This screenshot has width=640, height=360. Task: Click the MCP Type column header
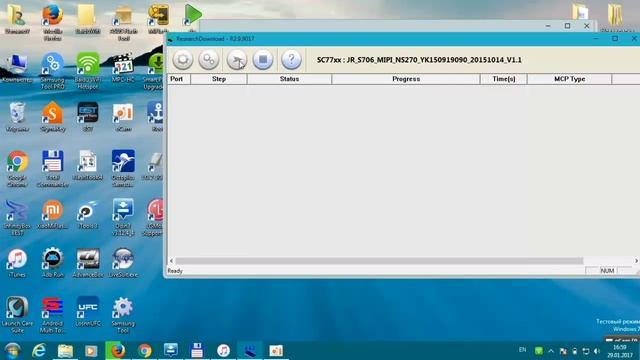(569, 79)
